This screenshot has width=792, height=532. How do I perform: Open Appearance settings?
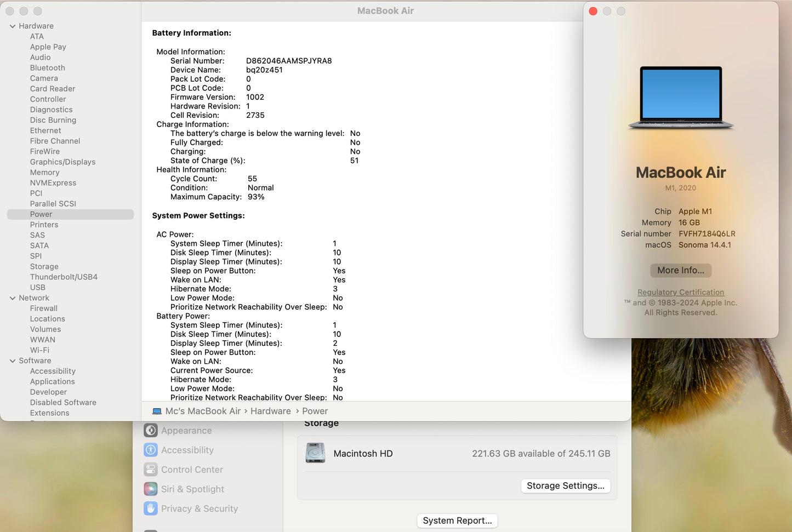186,430
